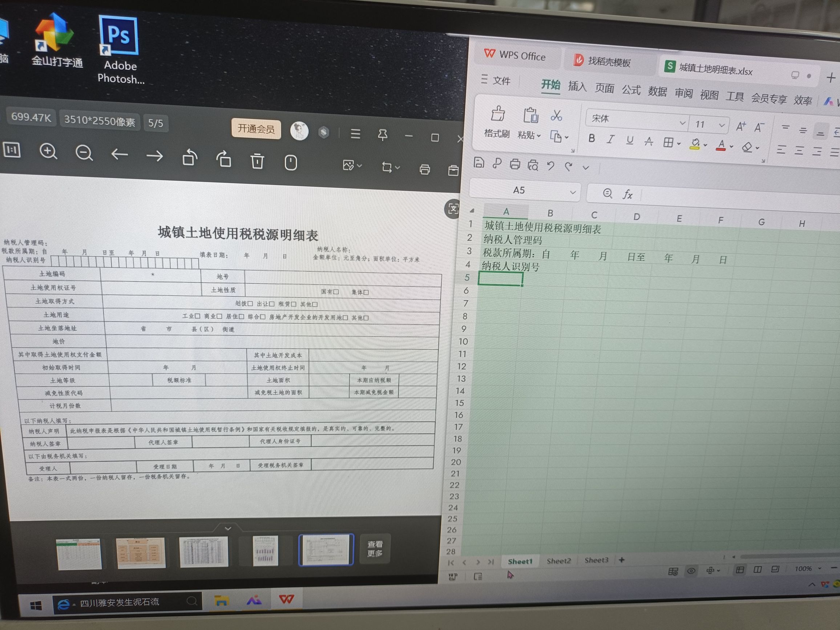Click Redo arrow in WPS toolbar

[x=568, y=166]
